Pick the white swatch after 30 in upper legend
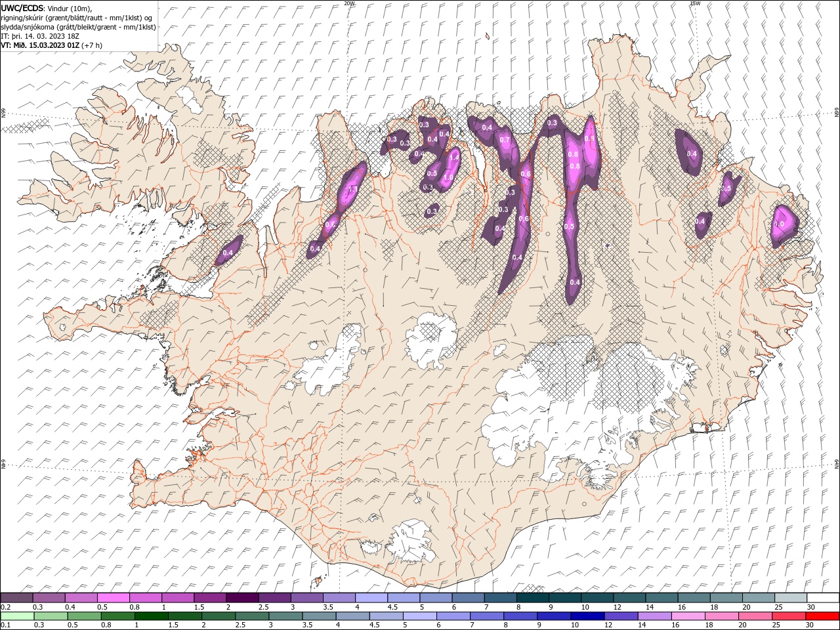This screenshot has width=840, height=630. pyautogui.click(x=822, y=598)
